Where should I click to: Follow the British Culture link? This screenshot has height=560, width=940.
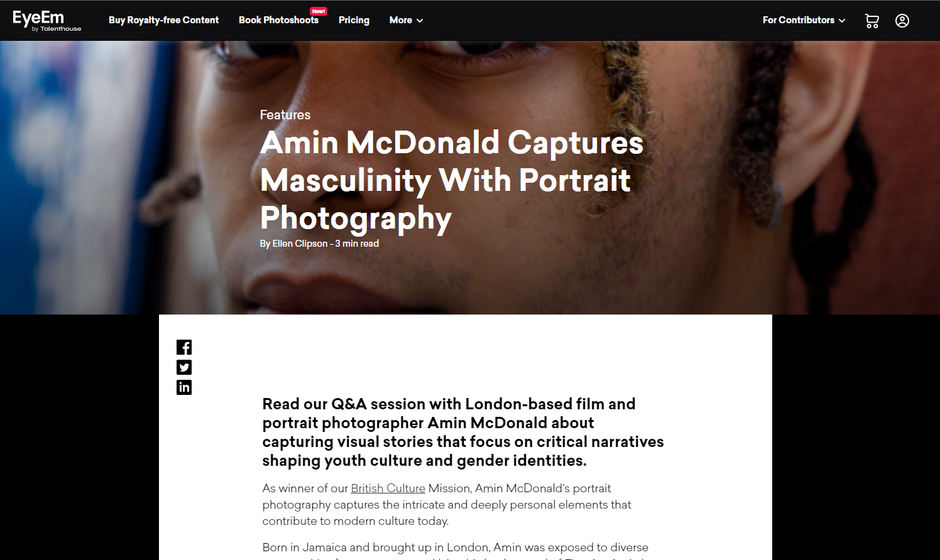[x=388, y=488]
